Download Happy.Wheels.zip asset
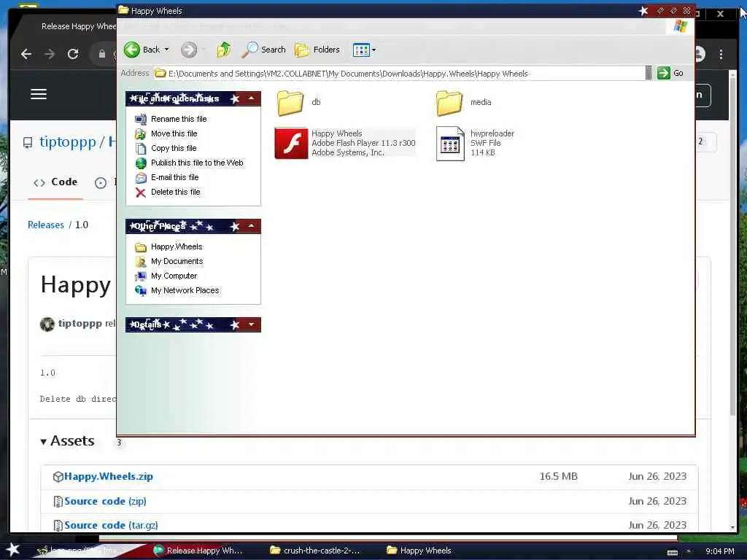The height and width of the screenshot is (560, 747). (109, 477)
